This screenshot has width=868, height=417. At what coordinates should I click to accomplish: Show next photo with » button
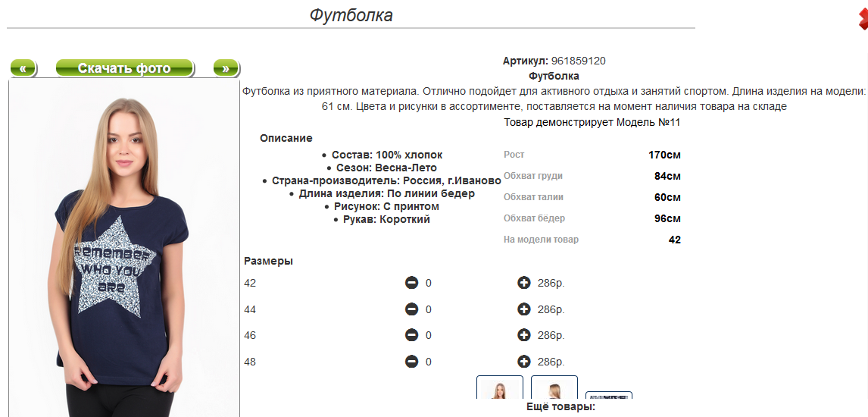tap(226, 68)
